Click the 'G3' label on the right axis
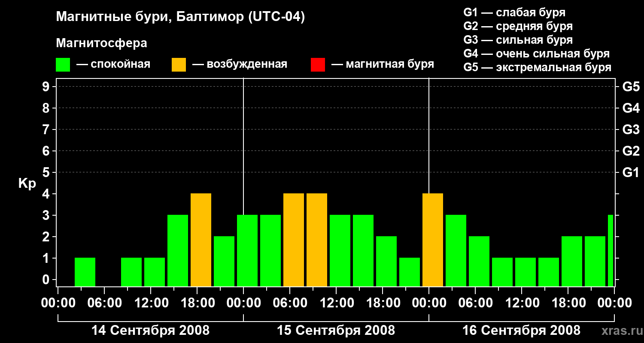644x343 pixels. [x=631, y=129]
